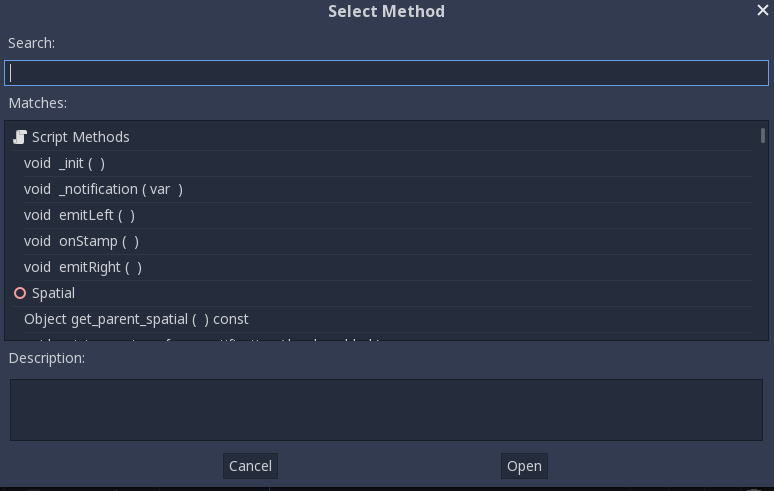Click the Script Methods scroll icon
Screen dimensions: 774x491
click(x=20, y=137)
